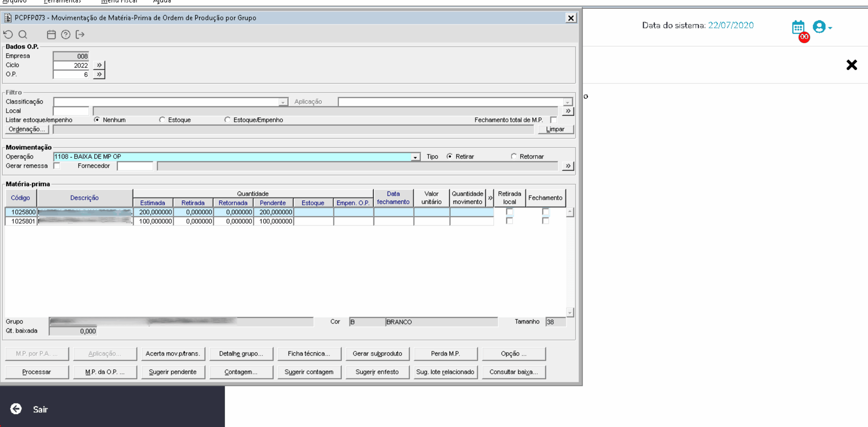868x427 pixels.
Task: Click the Local code input field
Action: (x=71, y=111)
